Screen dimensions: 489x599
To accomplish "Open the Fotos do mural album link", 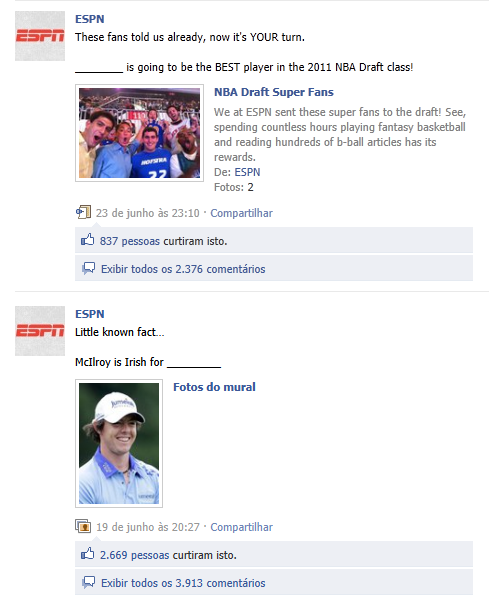I will click(214, 387).
